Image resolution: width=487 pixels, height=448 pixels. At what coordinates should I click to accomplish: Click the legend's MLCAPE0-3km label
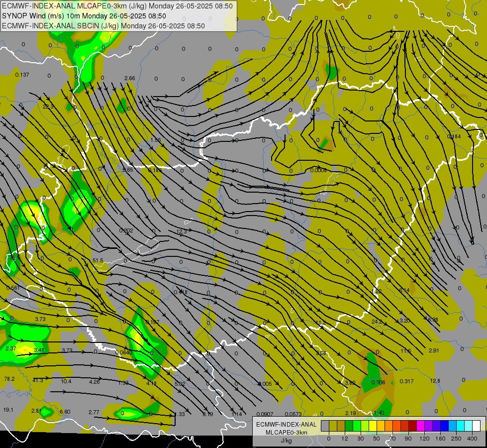tap(286, 433)
